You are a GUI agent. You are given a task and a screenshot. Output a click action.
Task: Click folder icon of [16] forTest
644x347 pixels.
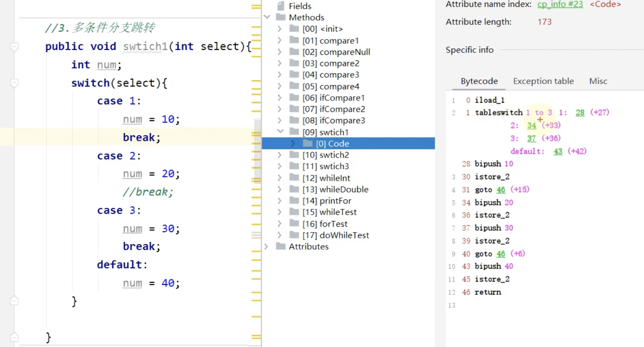coord(294,223)
